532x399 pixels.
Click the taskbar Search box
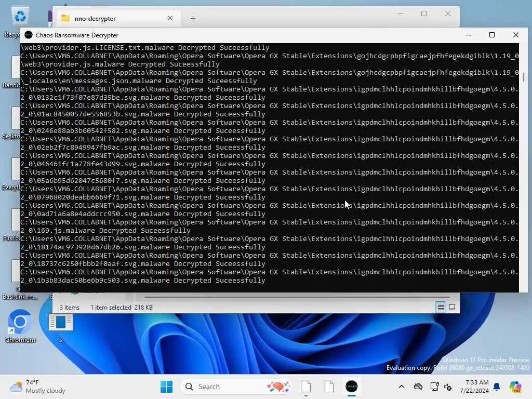237,387
